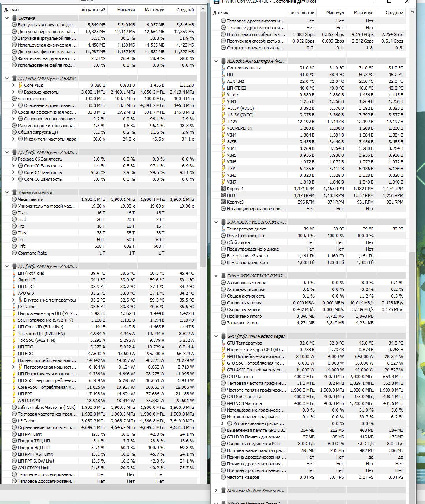Select the VCOREREFIN row
This screenshot has width=425, height=504.
click(309, 128)
